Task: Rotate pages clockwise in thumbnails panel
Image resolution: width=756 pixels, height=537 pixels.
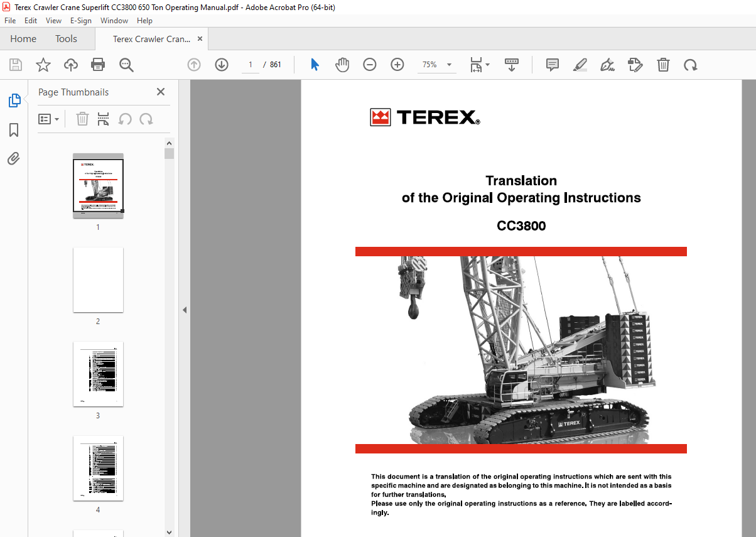Action: pyautogui.click(x=146, y=119)
